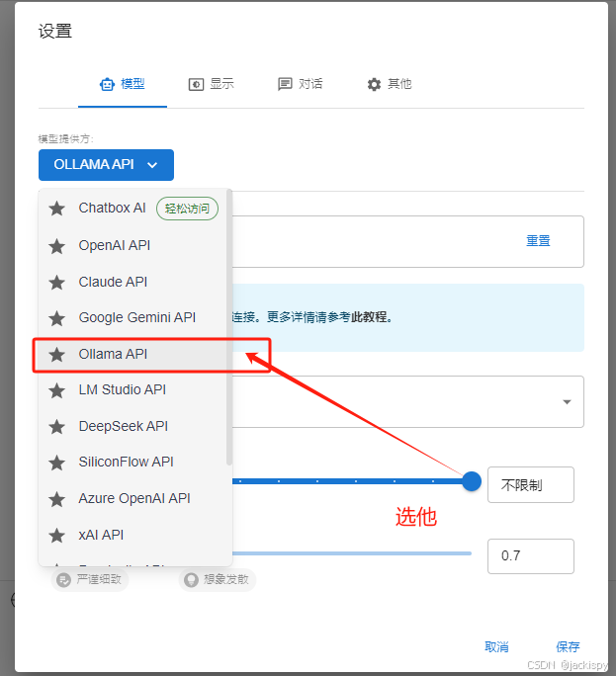Switch to the 模型 tab
Viewport: 616px width, 676px height.
pos(123,85)
